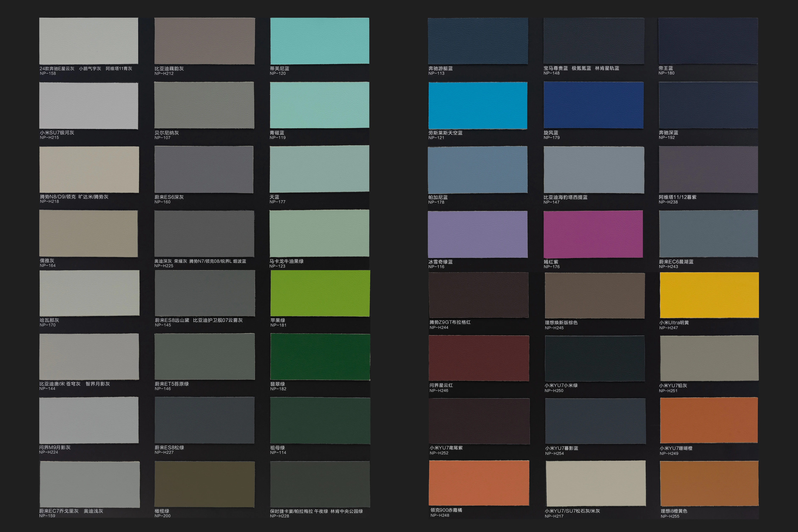This screenshot has height=532, width=798.
Task: Click the label 问界M9月影灰
Action: point(55,447)
